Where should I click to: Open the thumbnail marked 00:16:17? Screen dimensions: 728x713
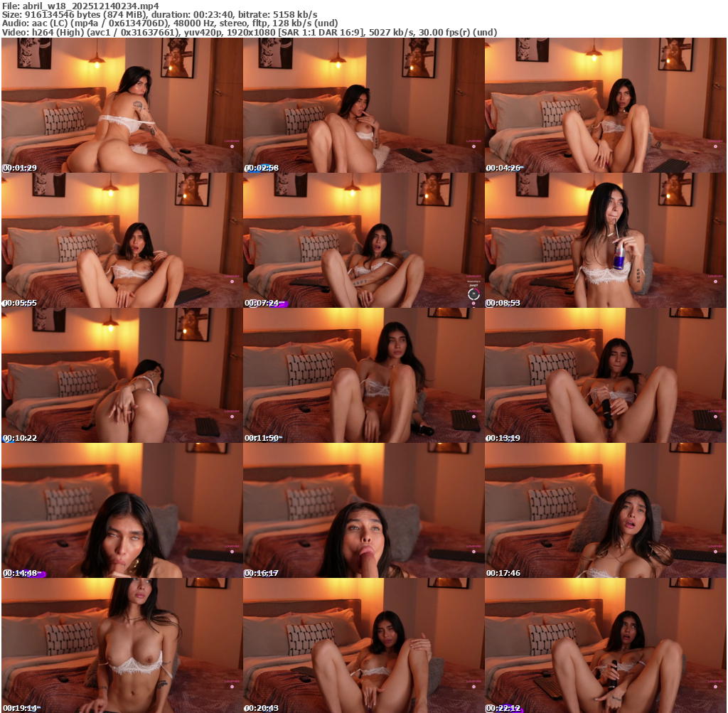coord(363,510)
